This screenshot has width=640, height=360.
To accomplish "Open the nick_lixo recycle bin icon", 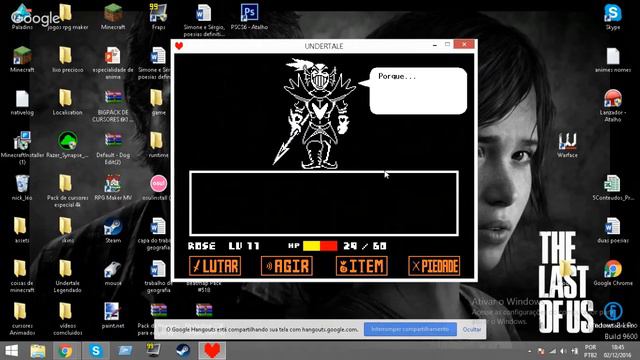I will pos(22,188).
